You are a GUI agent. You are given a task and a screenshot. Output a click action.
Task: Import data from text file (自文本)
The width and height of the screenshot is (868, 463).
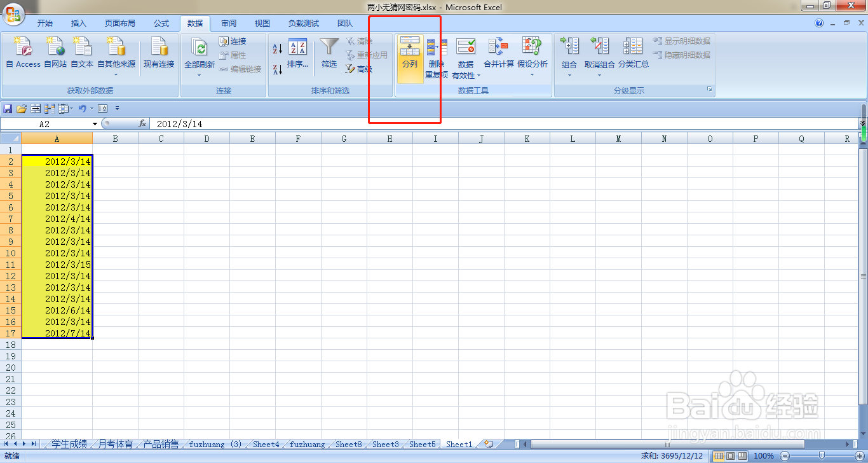pyautogui.click(x=82, y=53)
